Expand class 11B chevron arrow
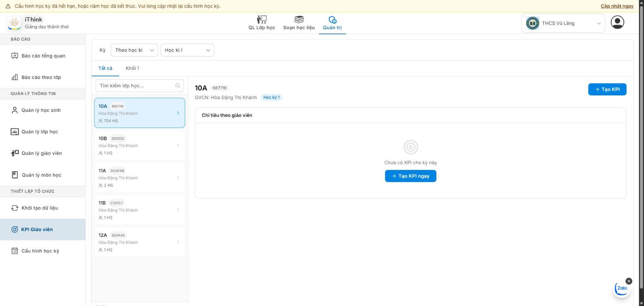The height and width of the screenshot is (306, 644). [x=178, y=210]
